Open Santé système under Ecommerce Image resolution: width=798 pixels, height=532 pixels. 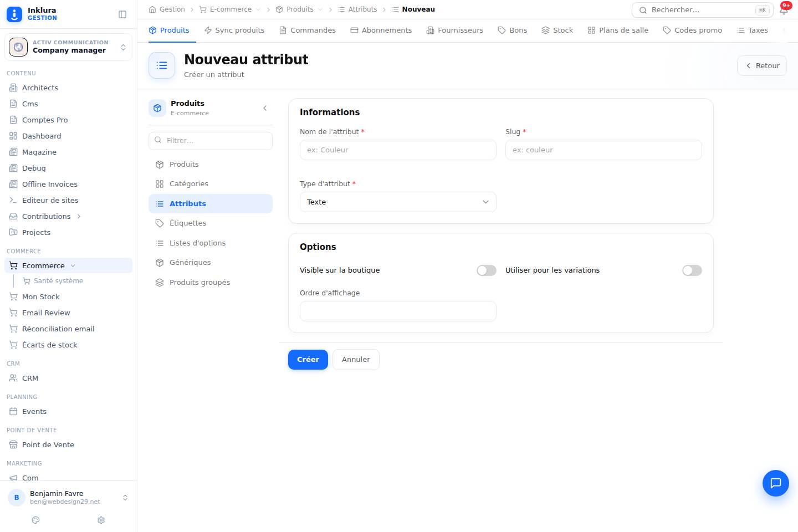(58, 281)
